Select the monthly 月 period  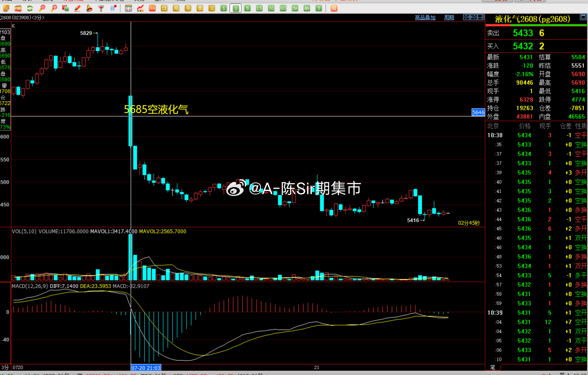188,8
